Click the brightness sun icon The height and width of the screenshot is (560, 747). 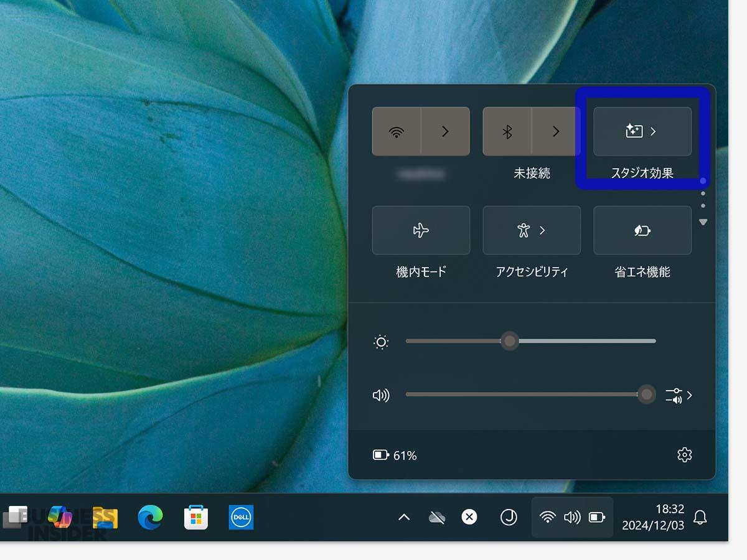pos(381,342)
